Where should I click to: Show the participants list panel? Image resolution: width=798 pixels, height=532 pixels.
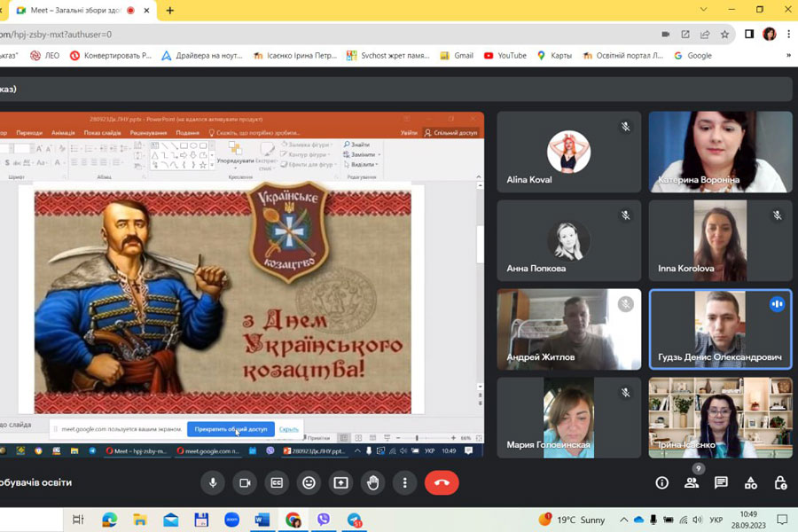[x=692, y=482]
